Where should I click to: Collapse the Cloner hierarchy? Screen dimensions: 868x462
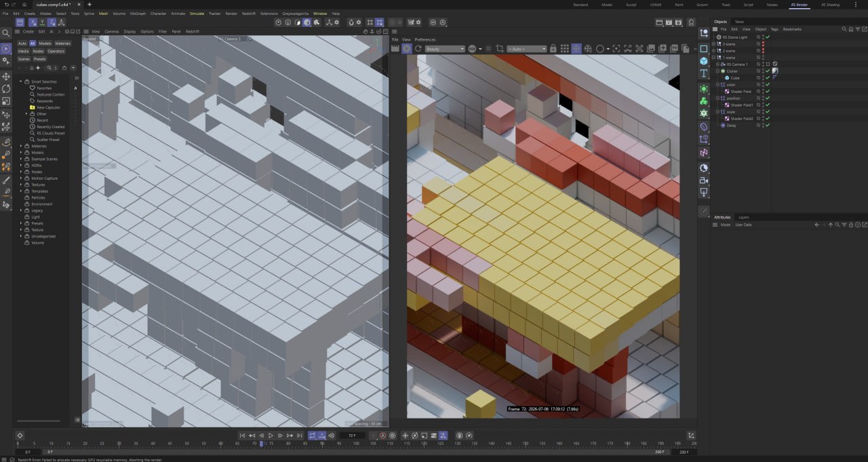[718, 71]
